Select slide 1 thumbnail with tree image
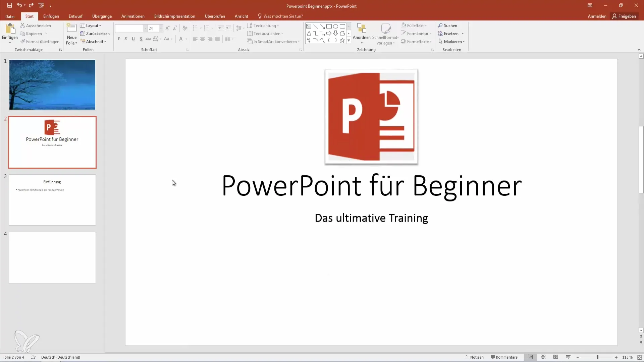The height and width of the screenshot is (362, 644). pyautogui.click(x=52, y=84)
